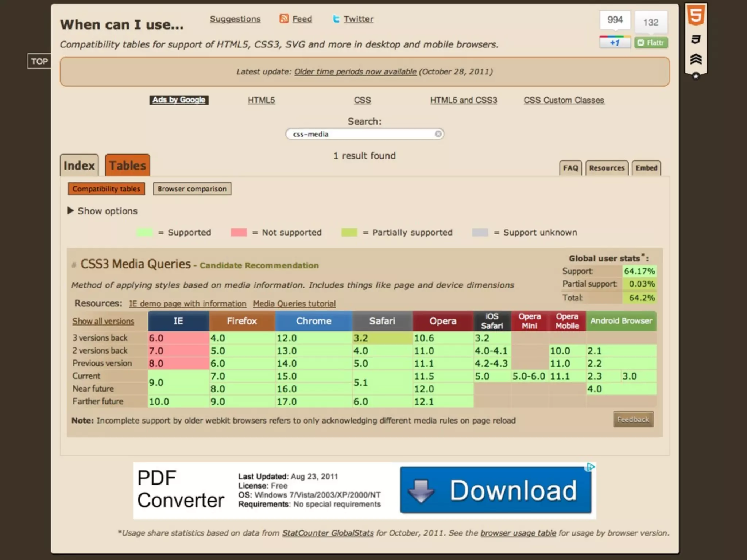Switch to Browser comparison view

(x=192, y=189)
